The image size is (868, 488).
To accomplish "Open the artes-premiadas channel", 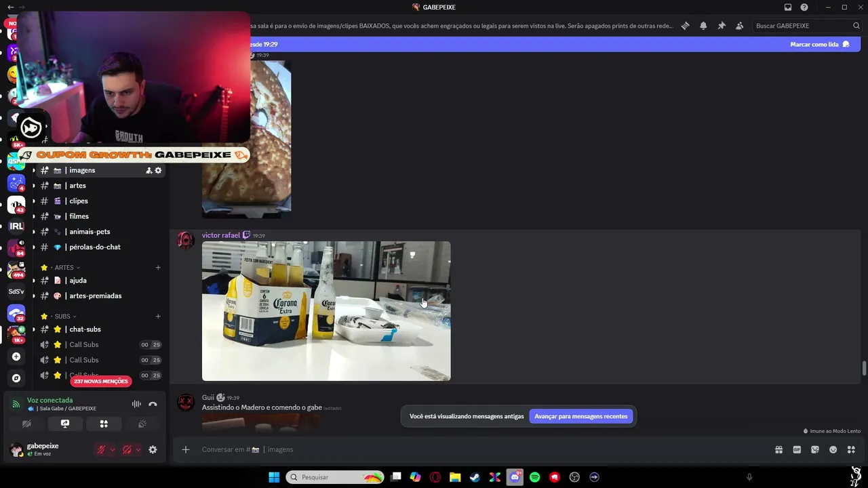I will 100,296.
